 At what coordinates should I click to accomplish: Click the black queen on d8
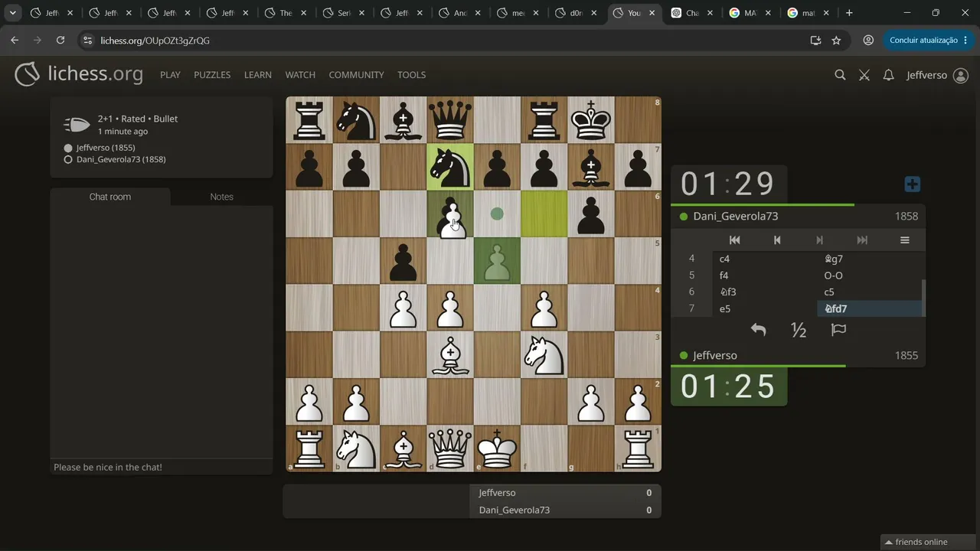coord(450,120)
